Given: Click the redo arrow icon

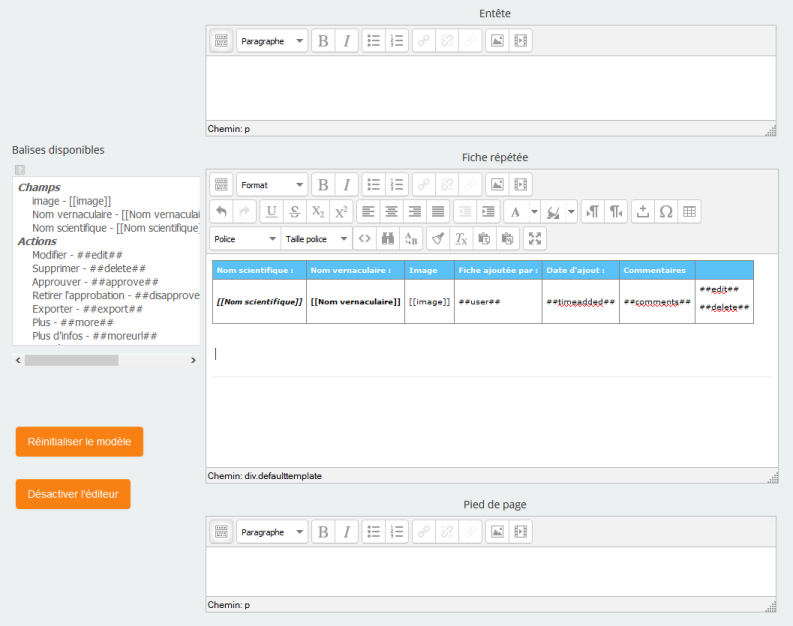Looking at the screenshot, I should coord(244,211).
